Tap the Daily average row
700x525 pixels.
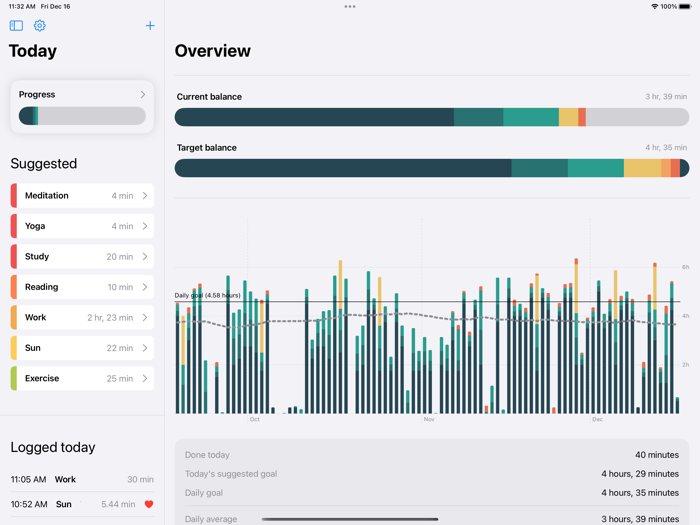coord(432,519)
